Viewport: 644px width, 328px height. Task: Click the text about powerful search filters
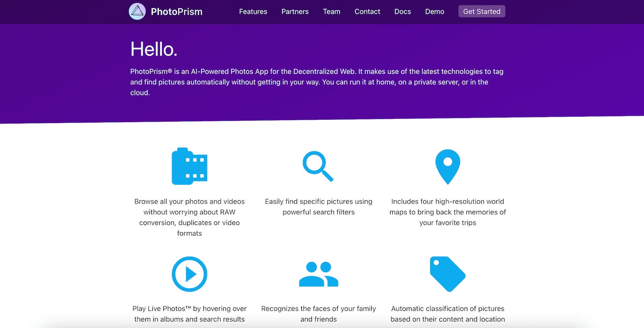318,207
